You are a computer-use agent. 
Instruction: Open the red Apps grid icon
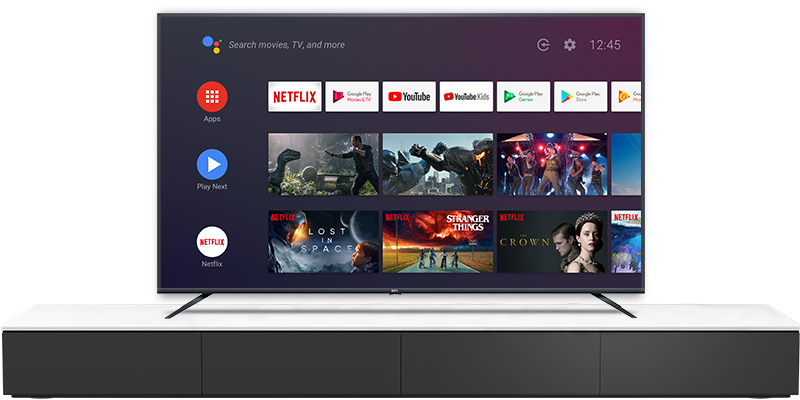(x=212, y=96)
